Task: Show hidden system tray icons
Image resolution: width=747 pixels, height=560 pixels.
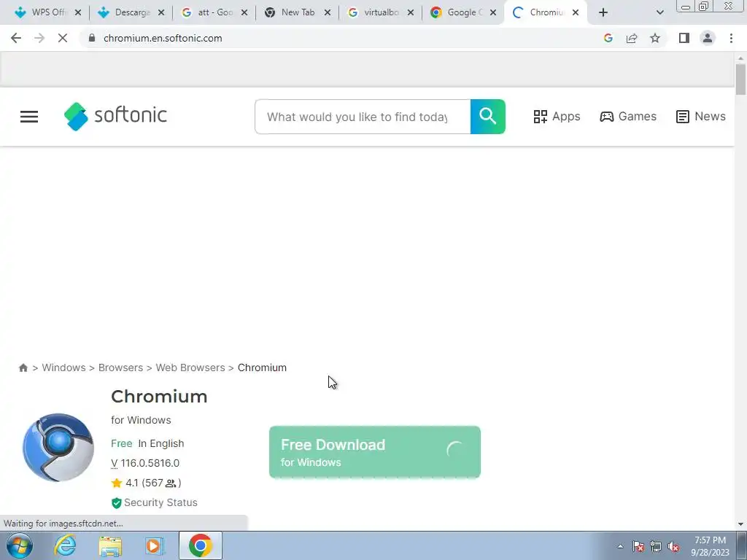Action: click(x=620, y=546)
